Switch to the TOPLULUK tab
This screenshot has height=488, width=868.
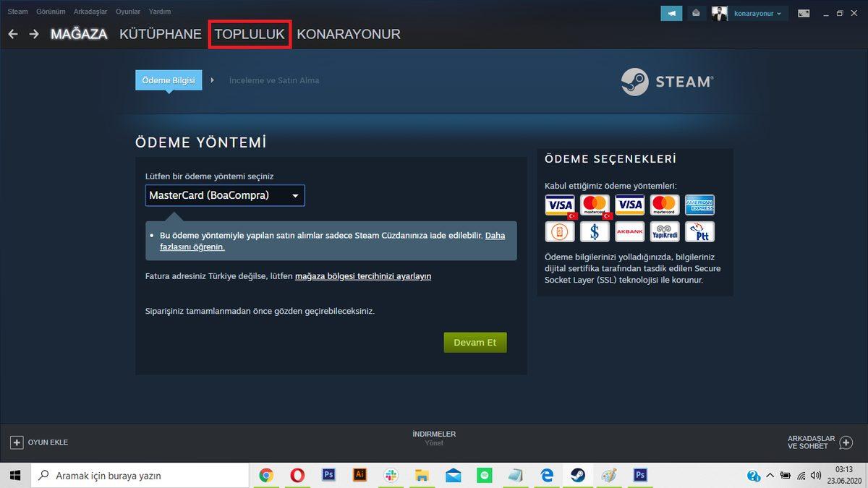tap(249, 33)
